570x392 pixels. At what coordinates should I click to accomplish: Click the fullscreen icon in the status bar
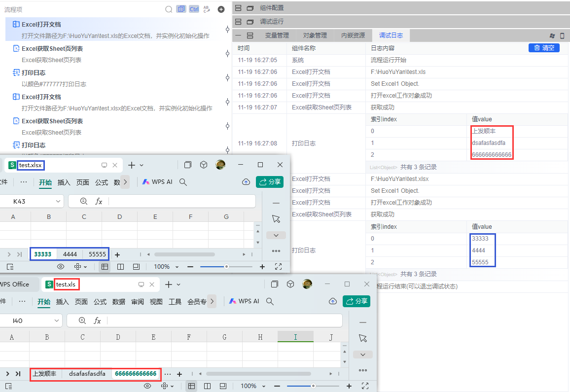(278, 266)
